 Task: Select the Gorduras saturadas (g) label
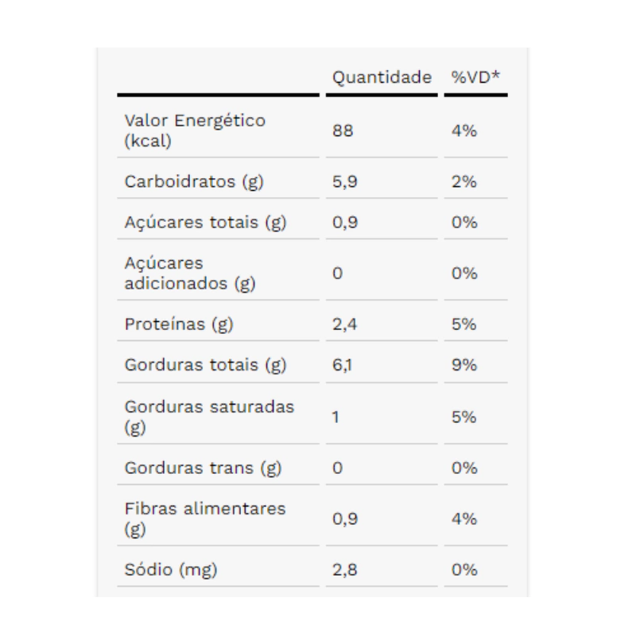209,417
